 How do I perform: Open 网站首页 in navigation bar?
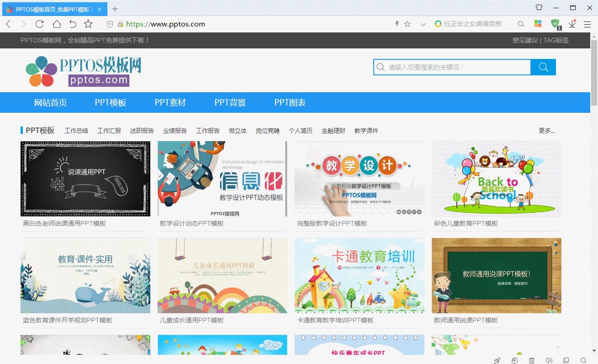(x=51, y=103)
